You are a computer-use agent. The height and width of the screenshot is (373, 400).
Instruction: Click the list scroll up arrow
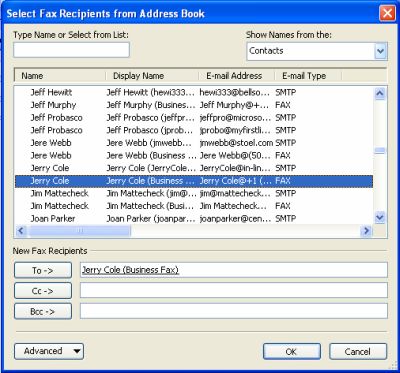(x=380, y=93)
